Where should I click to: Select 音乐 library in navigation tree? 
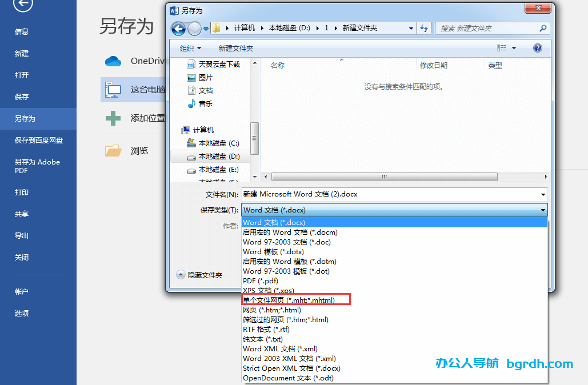pos(200,104)
